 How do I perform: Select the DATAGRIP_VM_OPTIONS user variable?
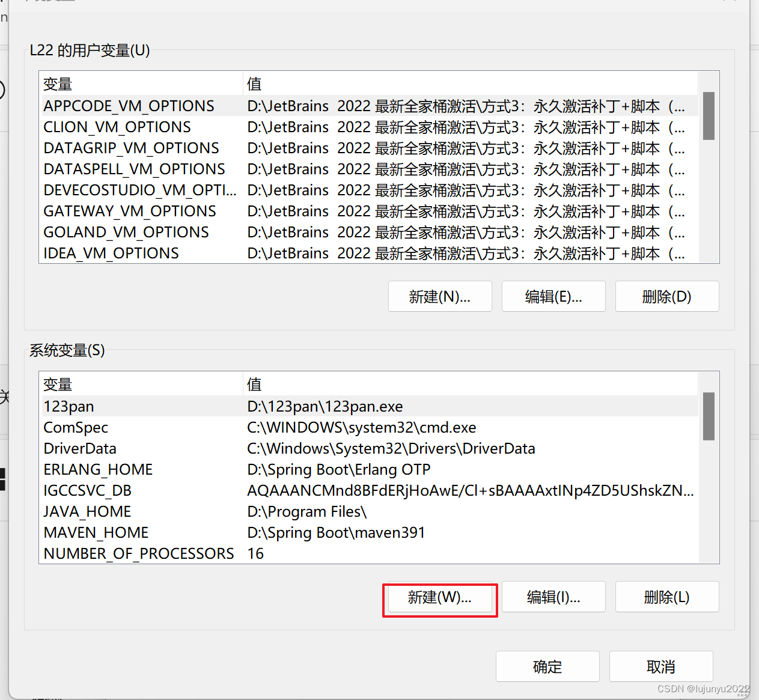pos(368,148)
